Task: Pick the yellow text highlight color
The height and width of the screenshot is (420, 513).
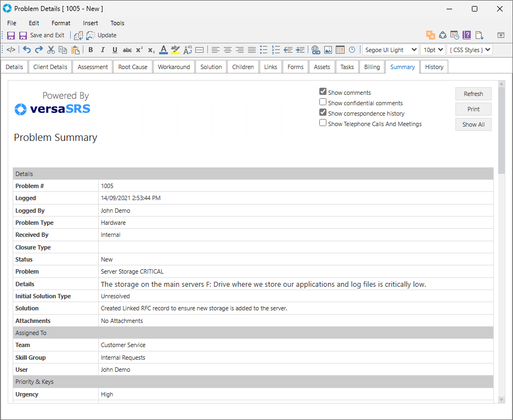Action: (x=176, y=50)
